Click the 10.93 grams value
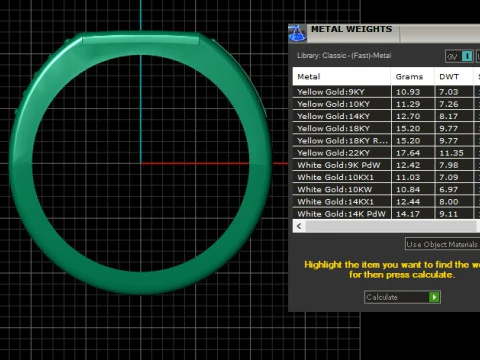 click(x=408, y=92)
